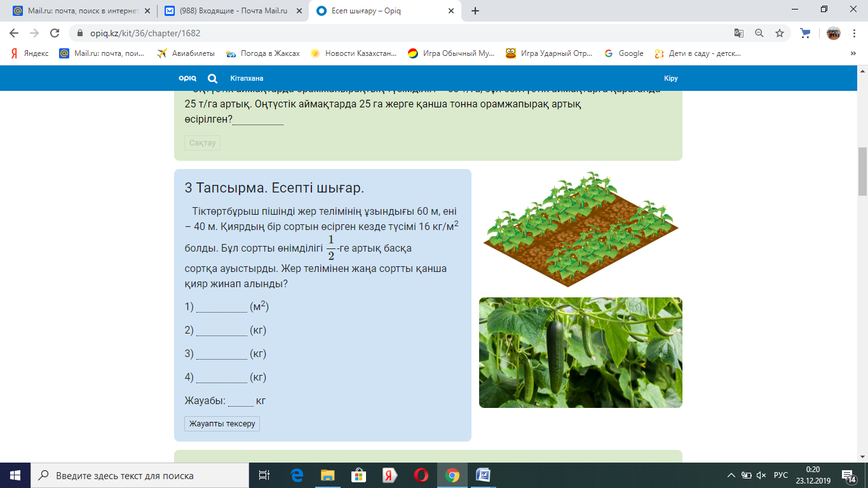Open Microsoft Store from the taskbar
Viewport: 868px width, 488px height.
tap(358, 475)
